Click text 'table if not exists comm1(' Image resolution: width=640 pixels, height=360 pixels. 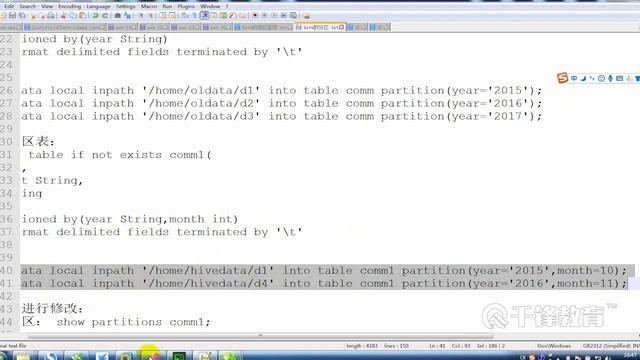pos(120,155)
